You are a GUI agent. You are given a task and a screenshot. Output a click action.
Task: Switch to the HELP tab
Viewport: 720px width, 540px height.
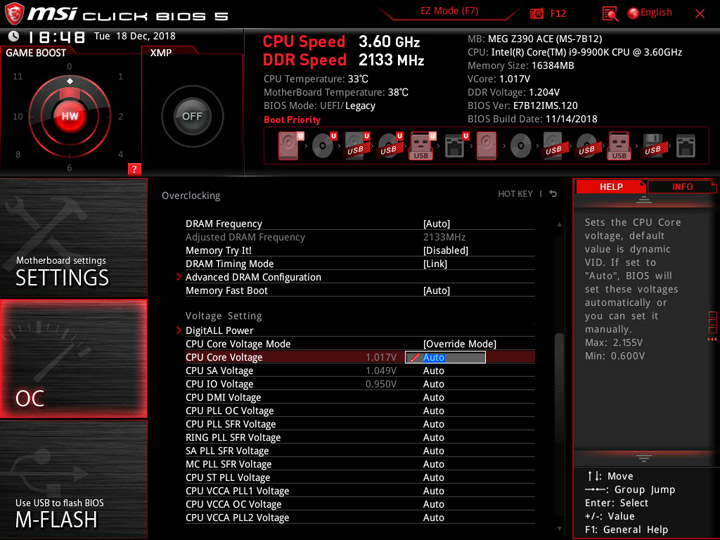click(x=611, y=186)
